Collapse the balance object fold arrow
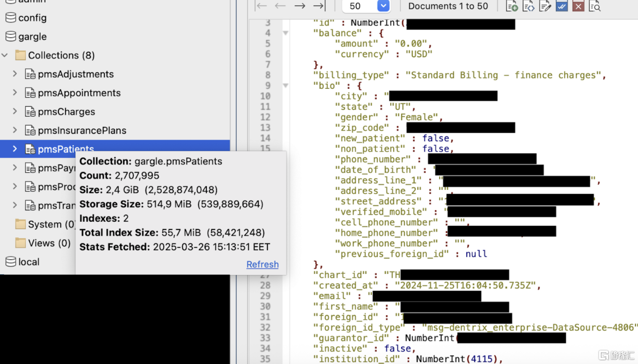638x364 pixels. pyautogui.click(x=285, y=33)
